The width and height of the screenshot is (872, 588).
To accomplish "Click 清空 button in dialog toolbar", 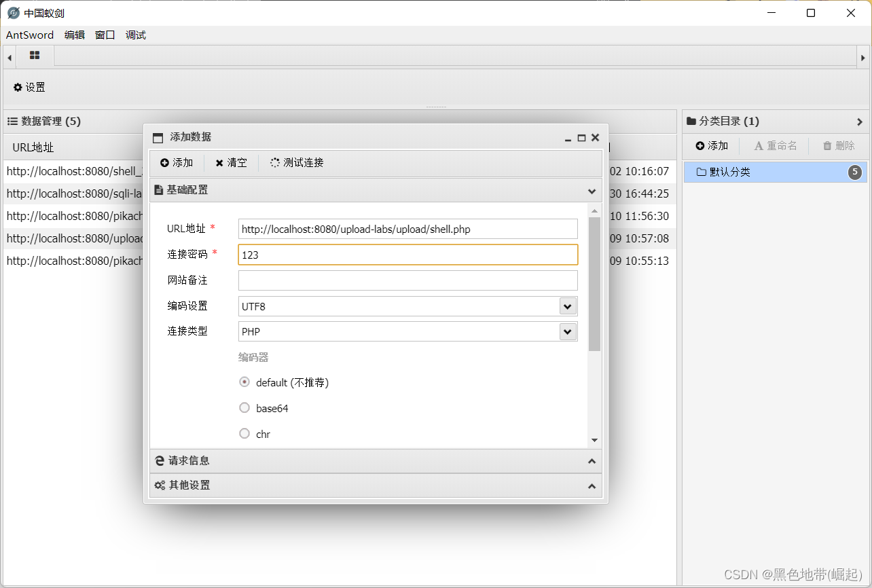I will pyautogui.click(x=231, y=163).
